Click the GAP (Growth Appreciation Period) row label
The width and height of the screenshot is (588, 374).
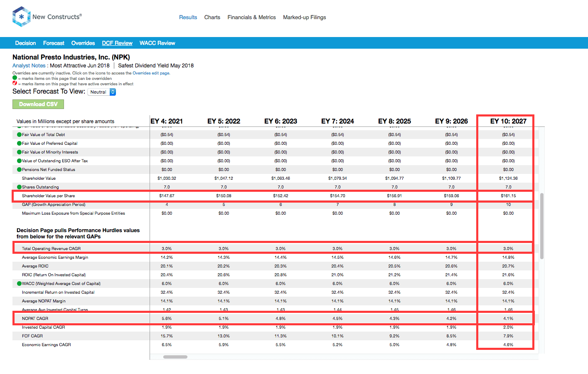[x=54, y=204]
